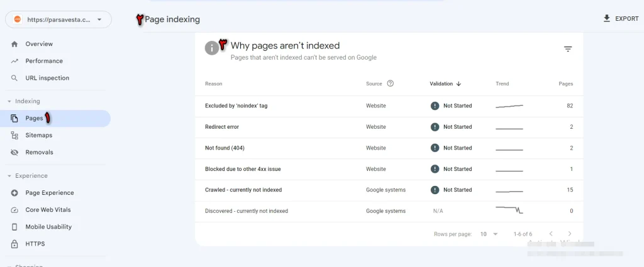Click the info icon beside Why pages aren't indexed
This screenshot has height=267, width=644.
pos(211,48)
